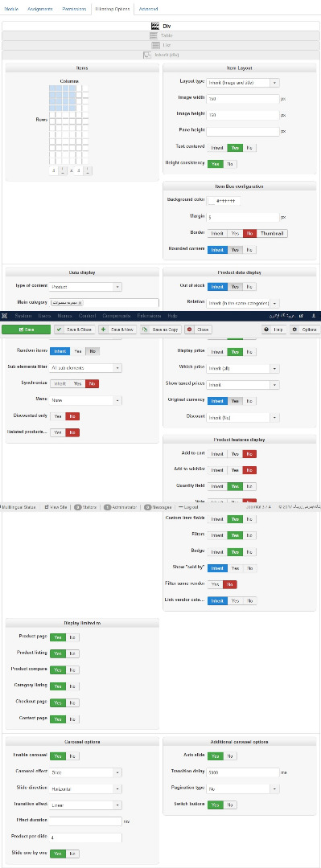Viewport: 321px width, 868px height.
Task: Set Add to wishlist to Yes
Action: click(236, 470)
